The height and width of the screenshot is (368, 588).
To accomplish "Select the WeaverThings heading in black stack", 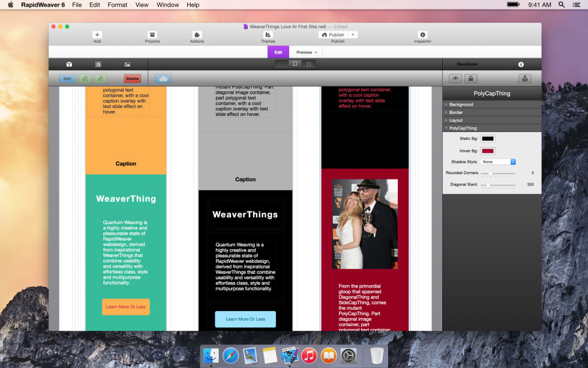I will (245, 214).
